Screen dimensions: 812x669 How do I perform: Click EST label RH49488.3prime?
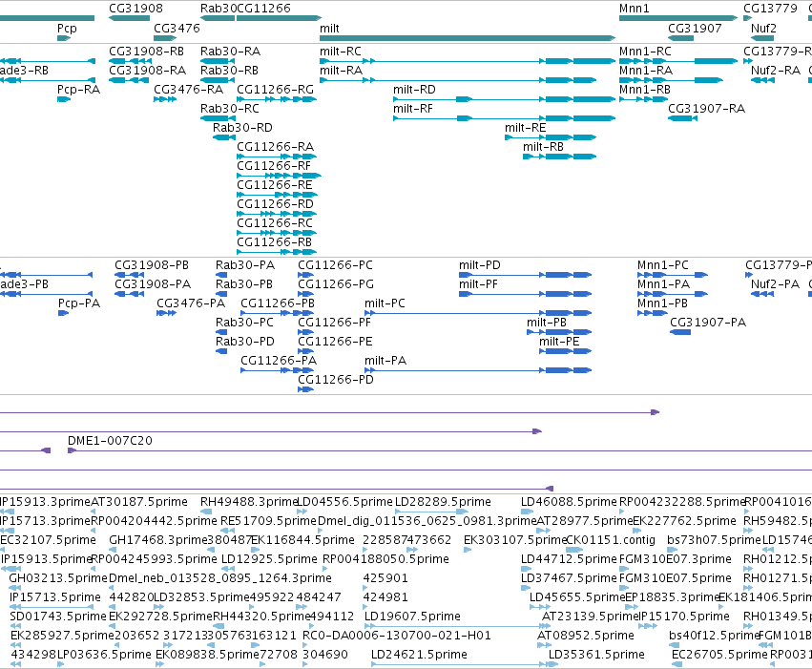click(x=249, y=502)
